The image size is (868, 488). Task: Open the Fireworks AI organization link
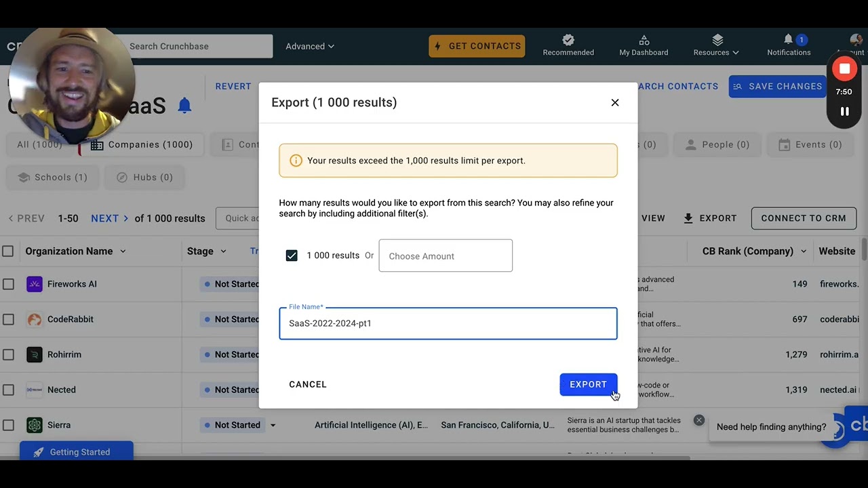click(72, 284)
